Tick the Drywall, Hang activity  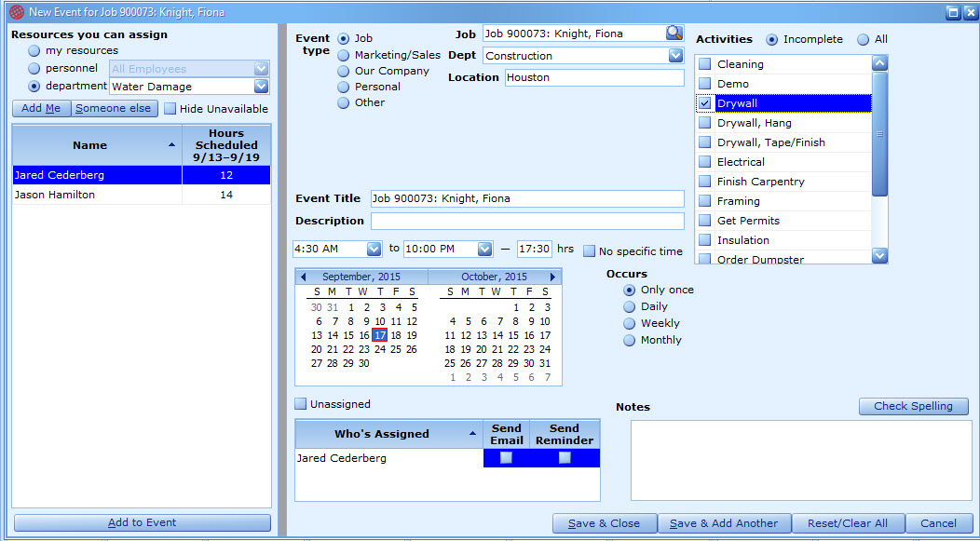[705, 123]
